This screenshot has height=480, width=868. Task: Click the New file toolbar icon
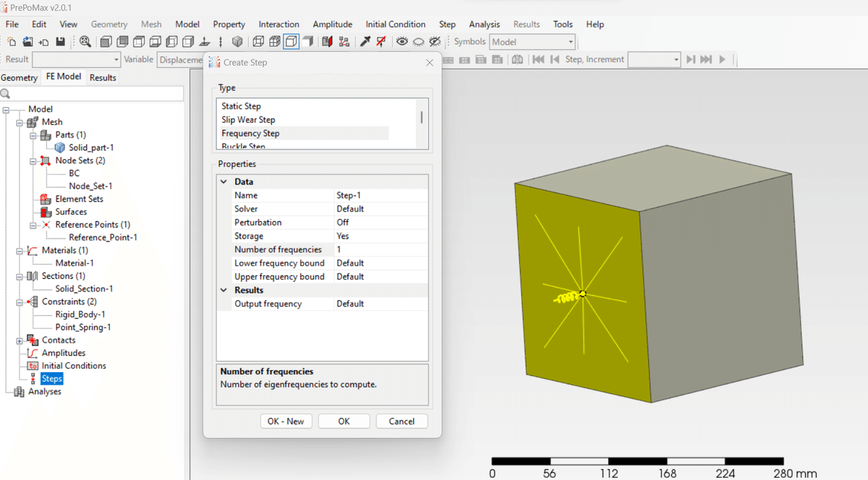click(12, 42)
